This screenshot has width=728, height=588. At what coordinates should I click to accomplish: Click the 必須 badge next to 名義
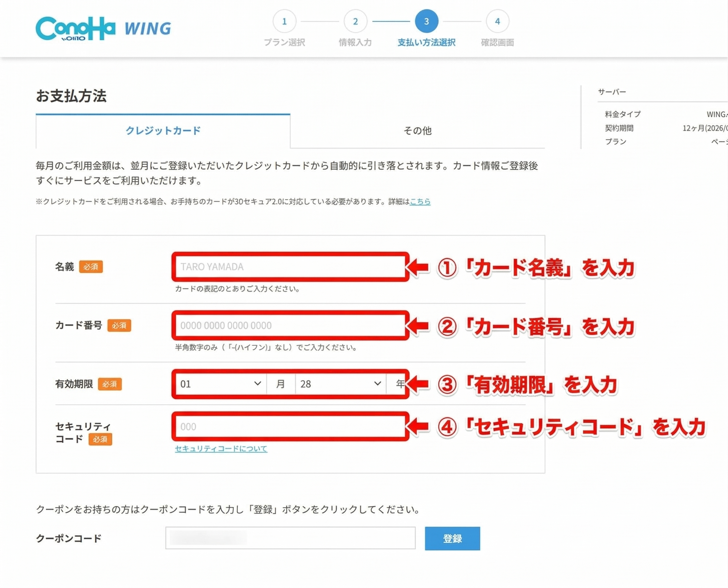click(x=91, y=267)
